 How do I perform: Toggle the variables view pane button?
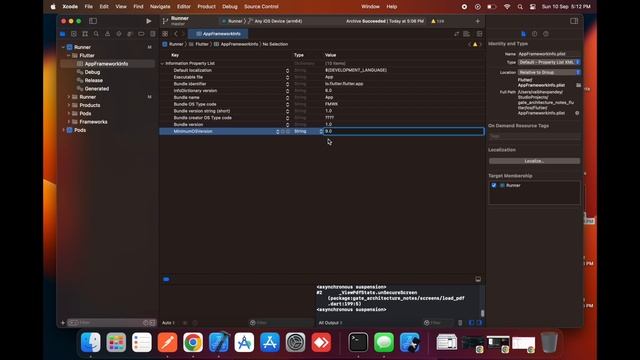pos(471,323)
